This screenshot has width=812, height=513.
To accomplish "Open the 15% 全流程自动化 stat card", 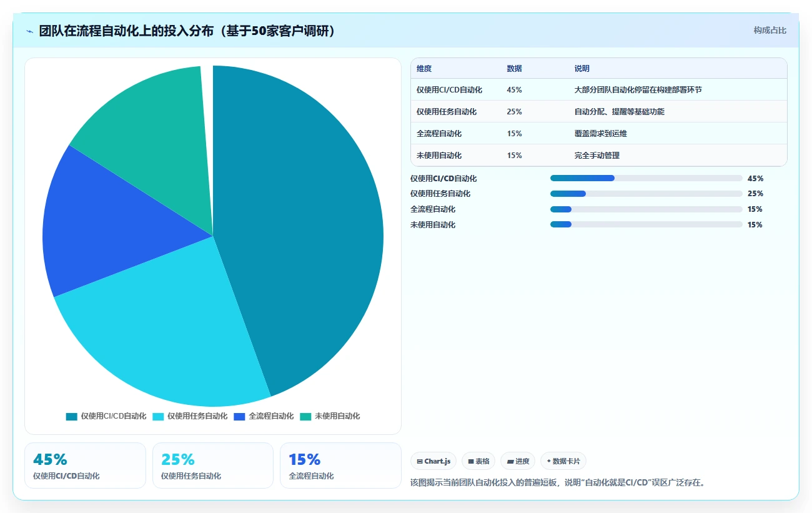I will (340, 466).
